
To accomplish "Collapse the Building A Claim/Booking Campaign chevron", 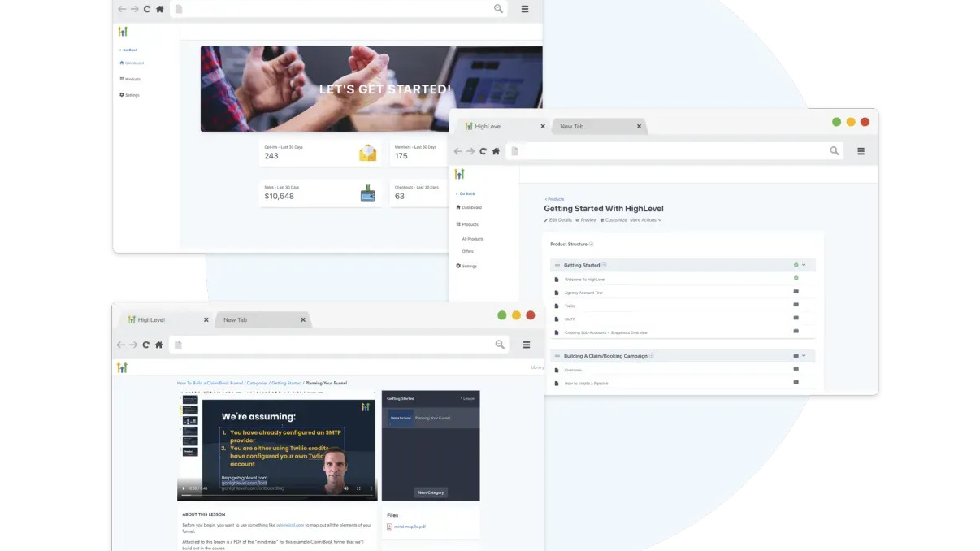I will 804,355.
